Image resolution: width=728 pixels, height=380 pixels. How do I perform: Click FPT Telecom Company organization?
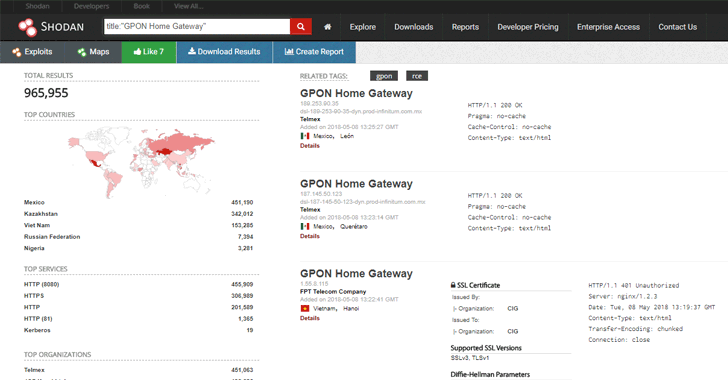(333, 292)
